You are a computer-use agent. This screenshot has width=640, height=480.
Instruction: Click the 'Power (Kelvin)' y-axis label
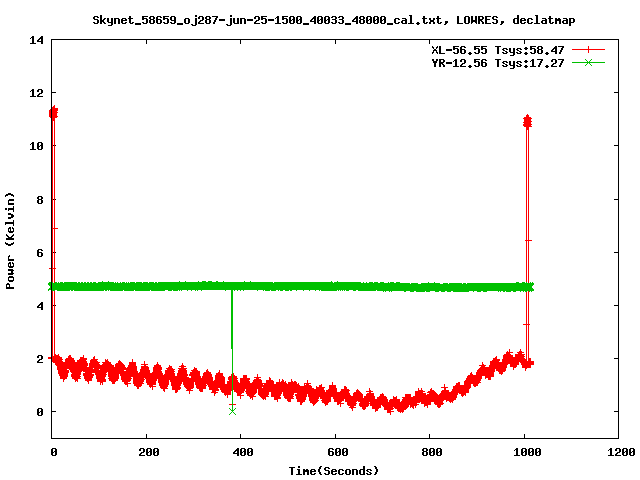10,241
